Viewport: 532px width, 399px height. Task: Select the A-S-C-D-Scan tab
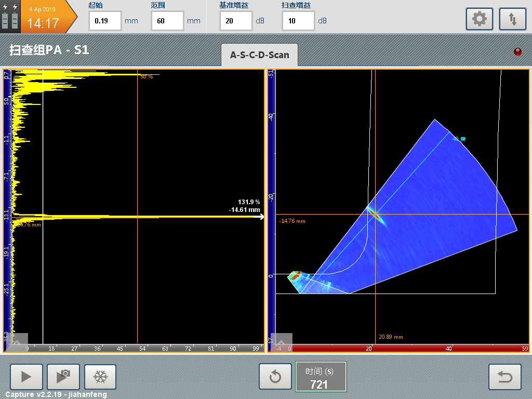[x=260, y=55]
